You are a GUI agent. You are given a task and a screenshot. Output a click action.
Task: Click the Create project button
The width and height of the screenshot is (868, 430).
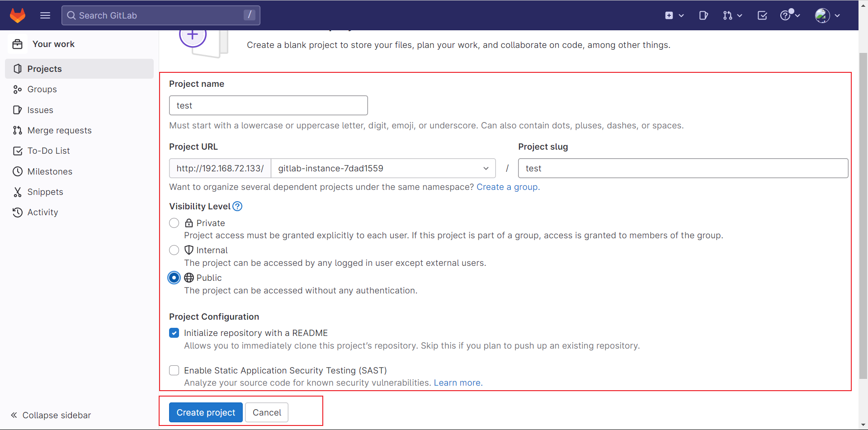pos(206,412)
